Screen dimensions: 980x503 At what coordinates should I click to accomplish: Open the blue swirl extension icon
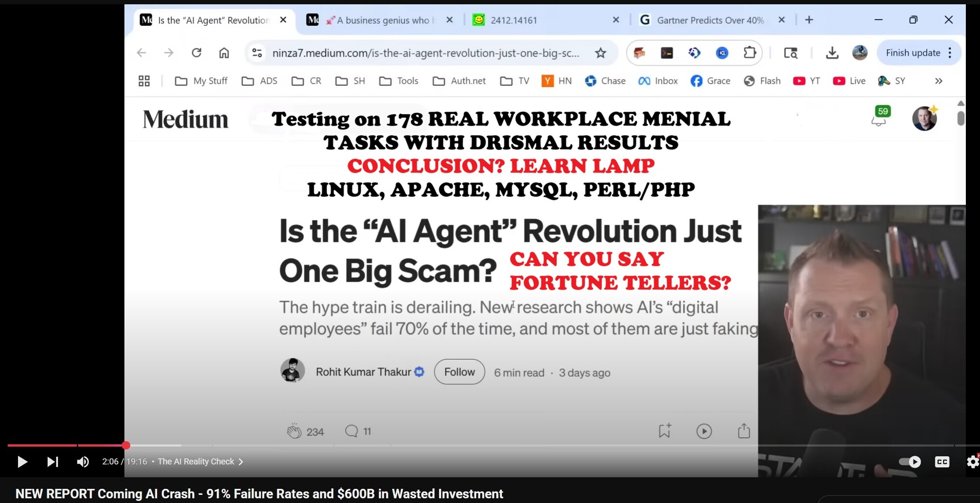tap(694, 53)
